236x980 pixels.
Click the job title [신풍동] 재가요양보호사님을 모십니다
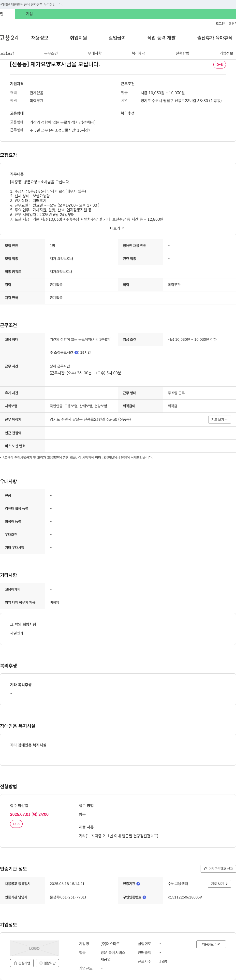55,64
